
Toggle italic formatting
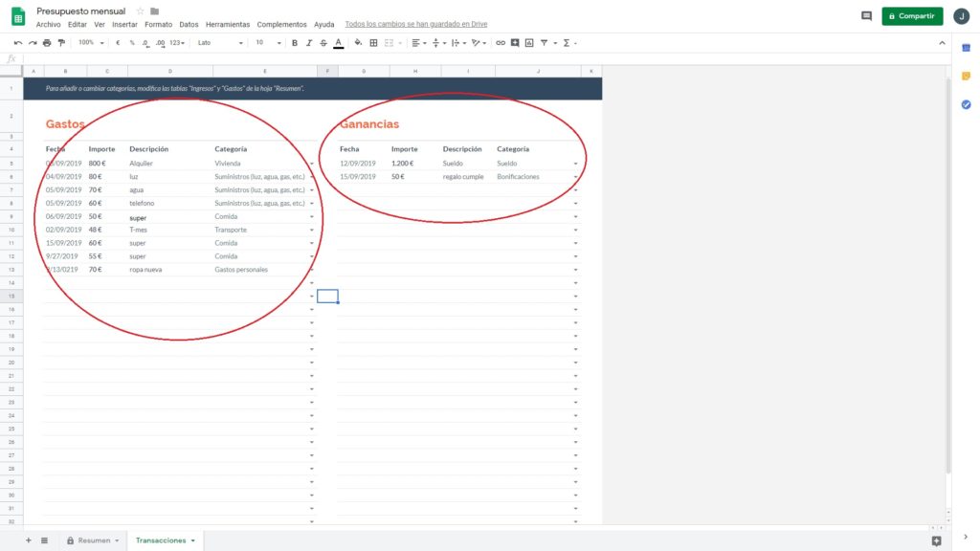[308, 43]
